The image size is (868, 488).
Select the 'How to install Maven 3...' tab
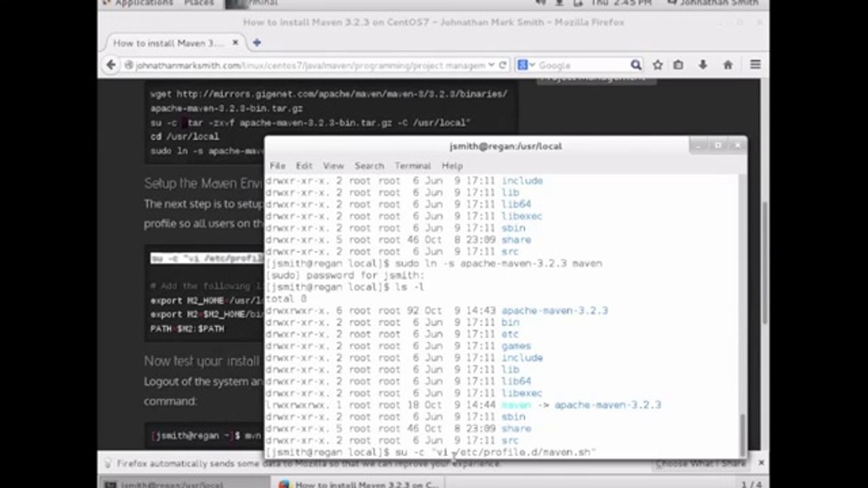coord(174,43)
